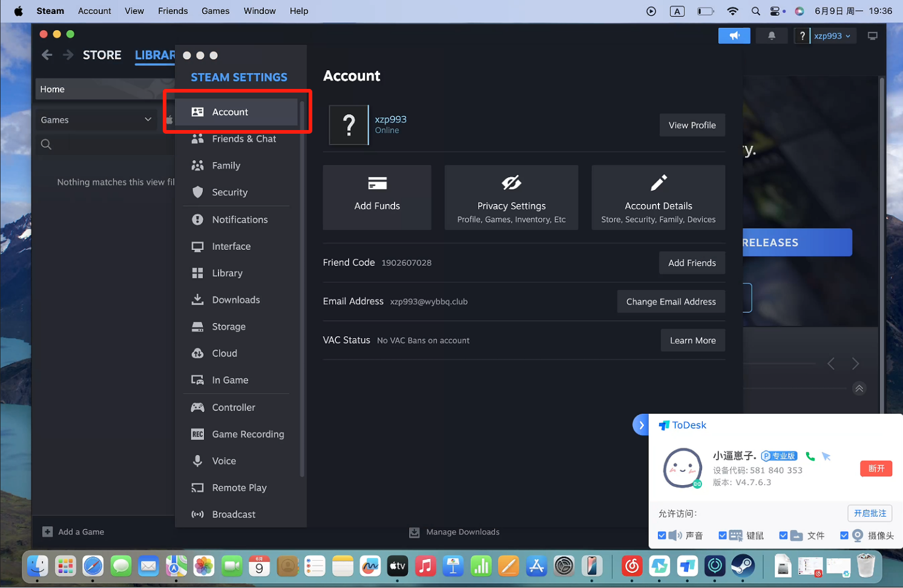
Task: Click Learn More about VAC status
Action: click(693, 340)
